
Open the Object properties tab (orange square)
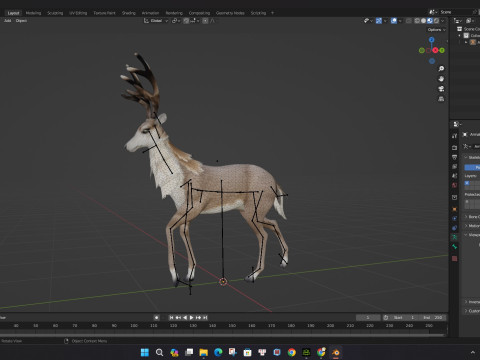(x=454, y=209)
